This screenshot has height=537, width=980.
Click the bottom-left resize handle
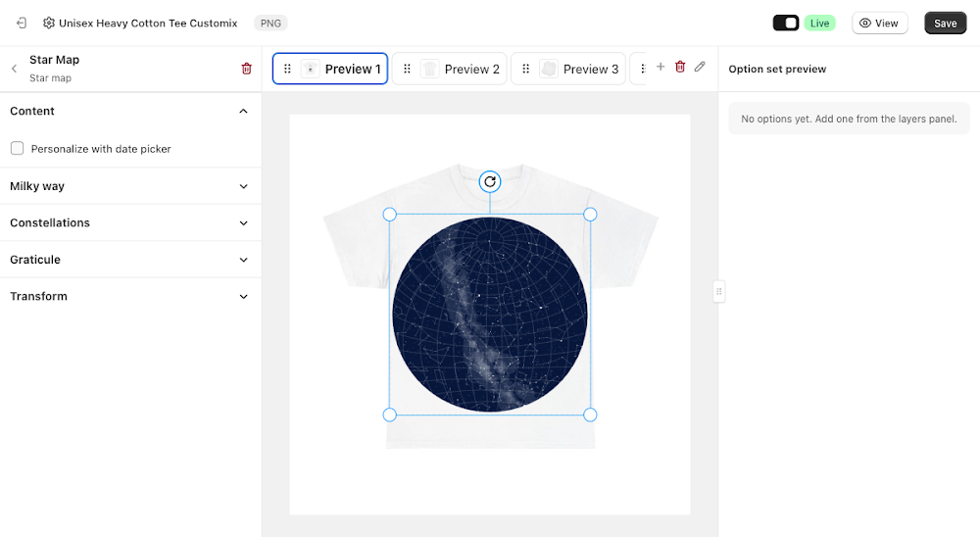pos(389,415)
